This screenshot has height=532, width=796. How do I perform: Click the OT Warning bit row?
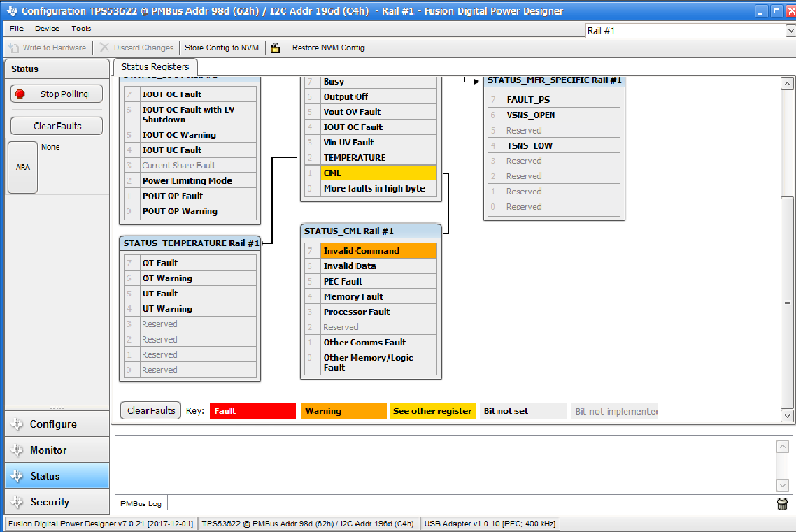tap(190, 278)
